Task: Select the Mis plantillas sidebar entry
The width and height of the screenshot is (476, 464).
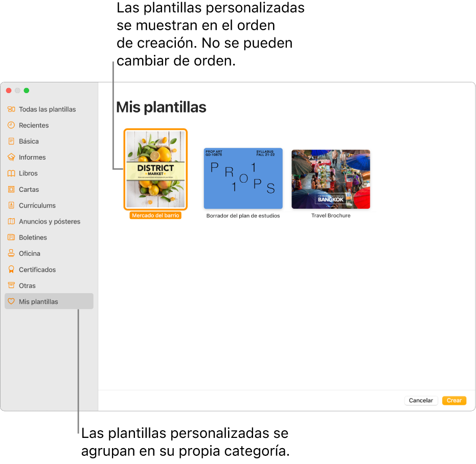Action: 49,301
